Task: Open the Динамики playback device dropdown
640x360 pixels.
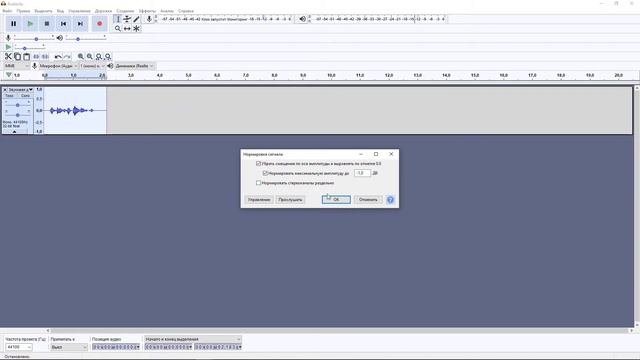Action: (x=134, y=66)
